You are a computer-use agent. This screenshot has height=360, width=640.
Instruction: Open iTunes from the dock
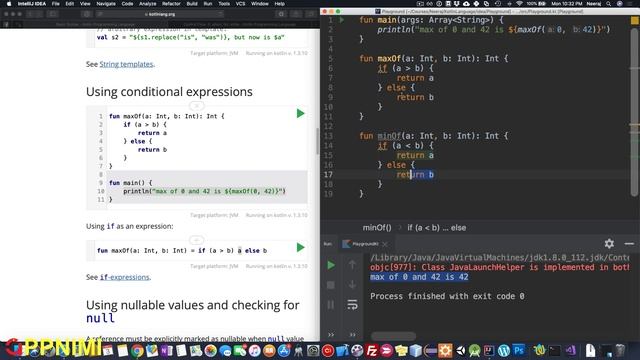pos(254,351)
